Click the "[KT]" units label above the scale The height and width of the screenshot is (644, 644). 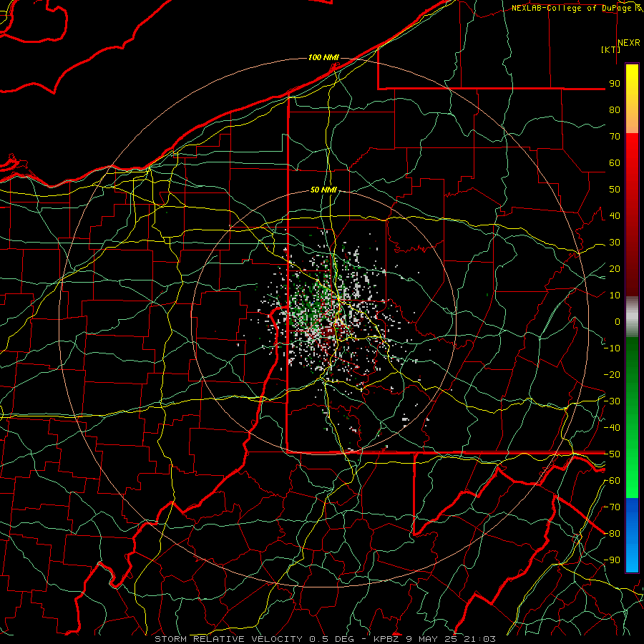(610, 49)
